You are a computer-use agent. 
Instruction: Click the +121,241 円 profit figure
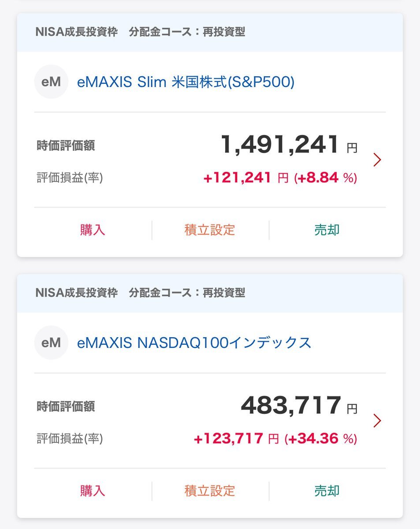click(x=245, y=178)
